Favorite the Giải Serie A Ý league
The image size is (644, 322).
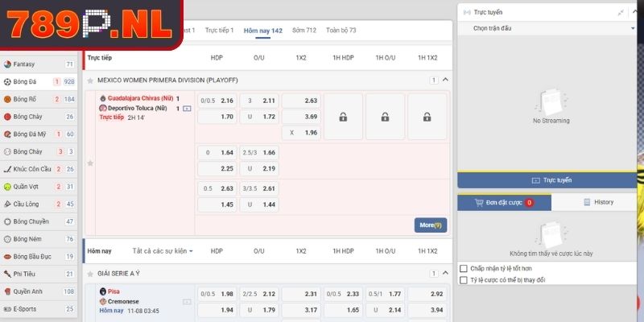pos(90,274)
